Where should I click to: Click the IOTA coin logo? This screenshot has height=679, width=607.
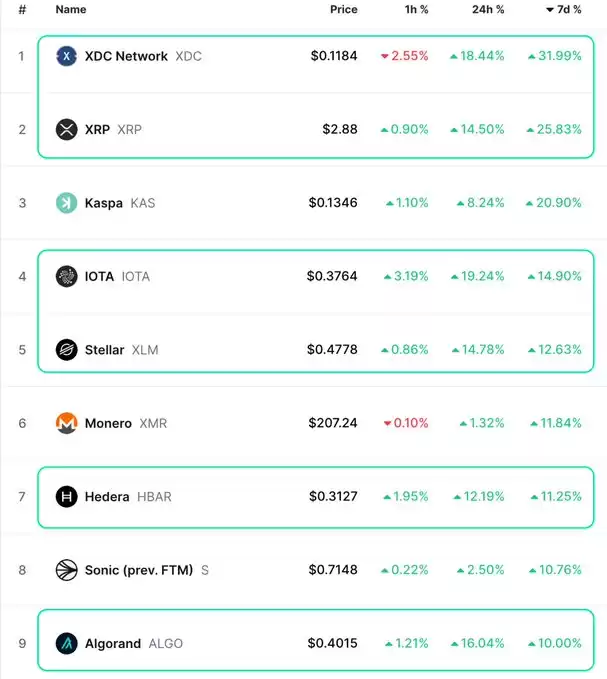(x=67, y=276)
